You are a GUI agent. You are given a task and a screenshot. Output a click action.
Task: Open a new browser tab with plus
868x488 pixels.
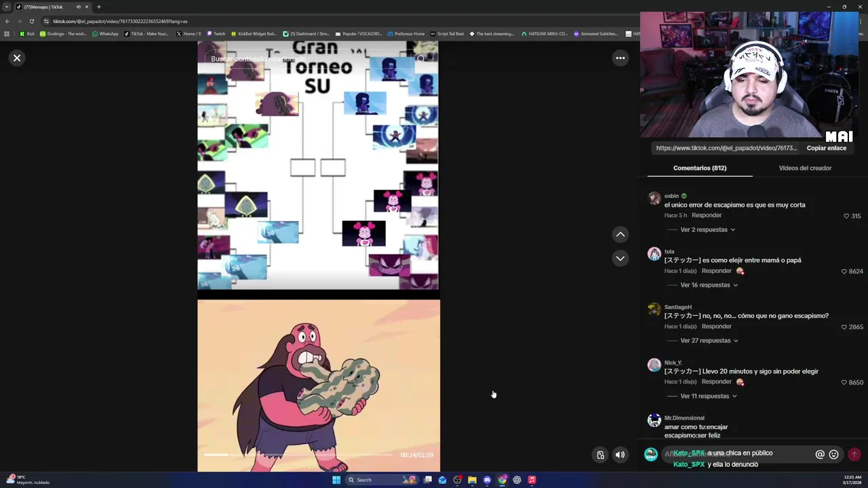click(98, 7)
